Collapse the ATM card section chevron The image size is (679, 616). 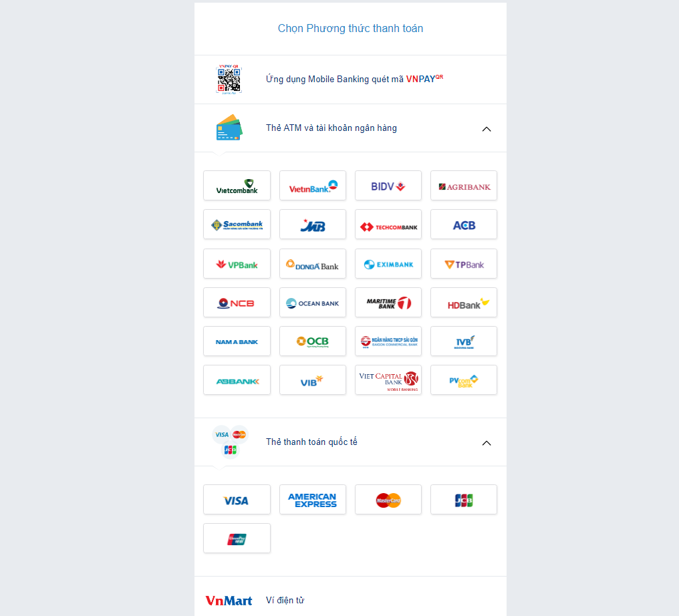pos(487,129)
